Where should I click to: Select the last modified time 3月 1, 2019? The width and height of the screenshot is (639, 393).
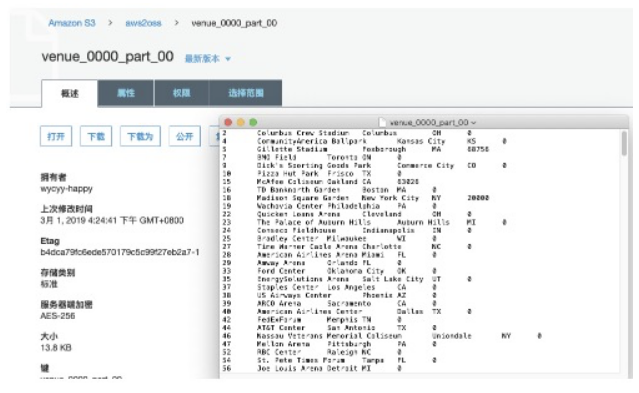click(112, 221)
